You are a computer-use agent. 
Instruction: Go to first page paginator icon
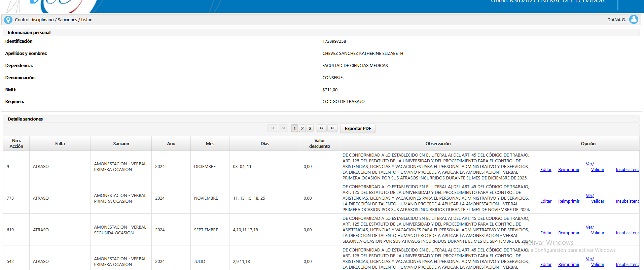272,128
